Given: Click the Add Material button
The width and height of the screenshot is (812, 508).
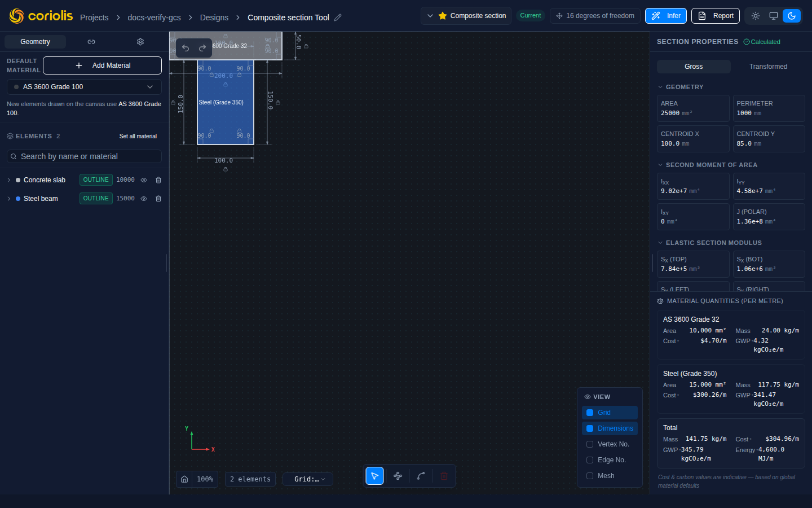Looking at the screenshot, I should pos(103,65).
